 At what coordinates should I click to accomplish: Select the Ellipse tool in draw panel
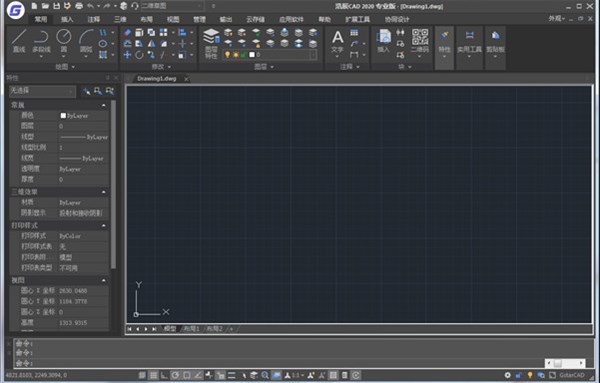coord(103,44)
